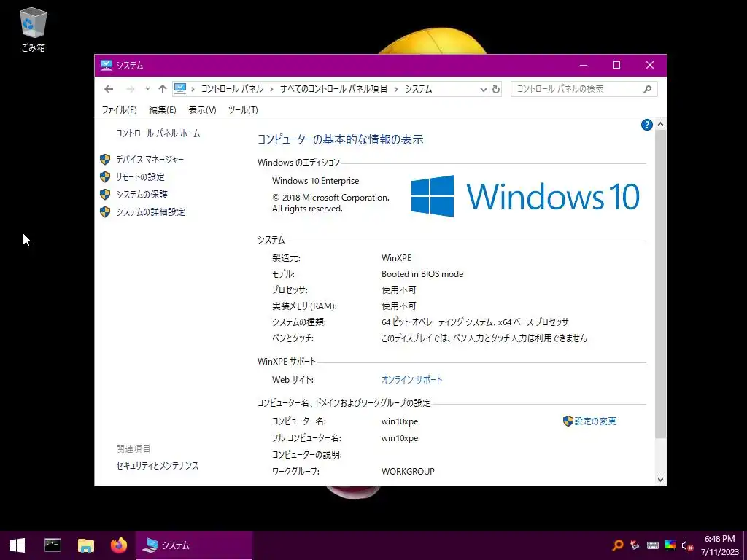Launch command prompt from taskbar
The image size is (747, 560).
[x=53, y=545]
